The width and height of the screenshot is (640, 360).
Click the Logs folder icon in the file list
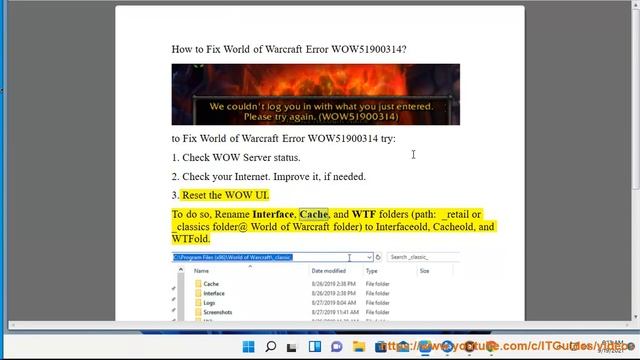click(198, 303)
